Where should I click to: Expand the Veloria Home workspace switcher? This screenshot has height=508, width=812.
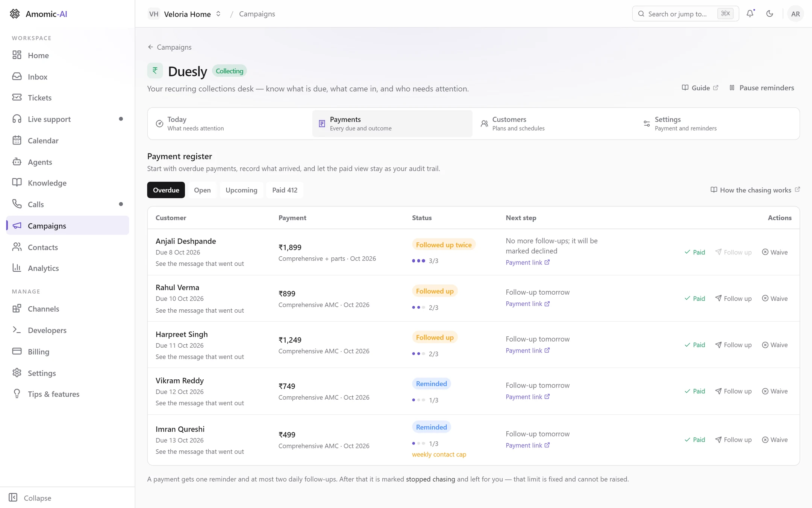click(x=185, y=14)
